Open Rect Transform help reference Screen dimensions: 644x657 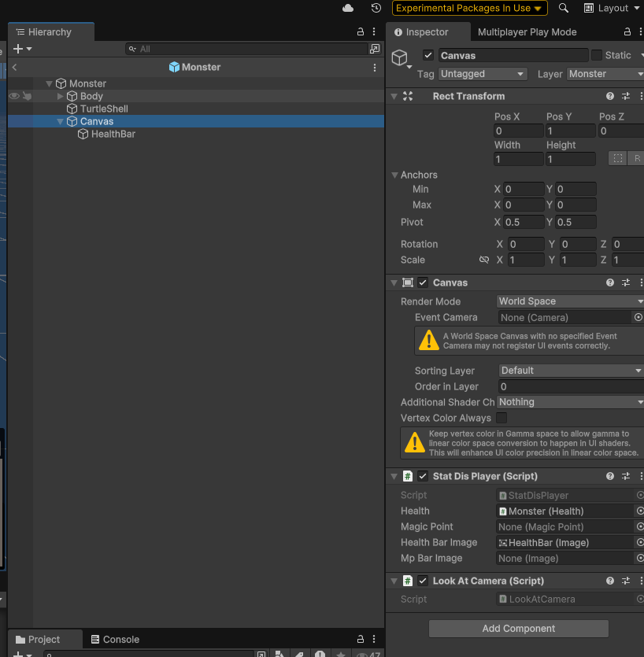(x=610, y=96)
